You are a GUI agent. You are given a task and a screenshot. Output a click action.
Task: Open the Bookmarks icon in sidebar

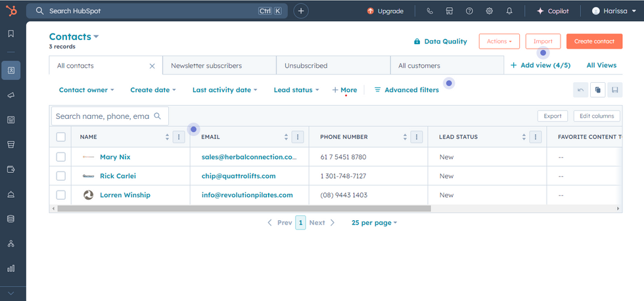coord(11,34)
